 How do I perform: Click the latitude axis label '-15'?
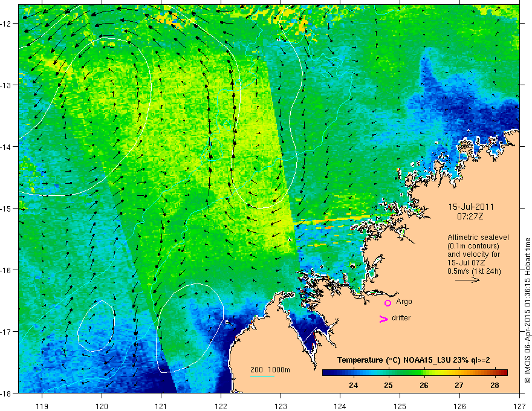[x=6, y=209]
